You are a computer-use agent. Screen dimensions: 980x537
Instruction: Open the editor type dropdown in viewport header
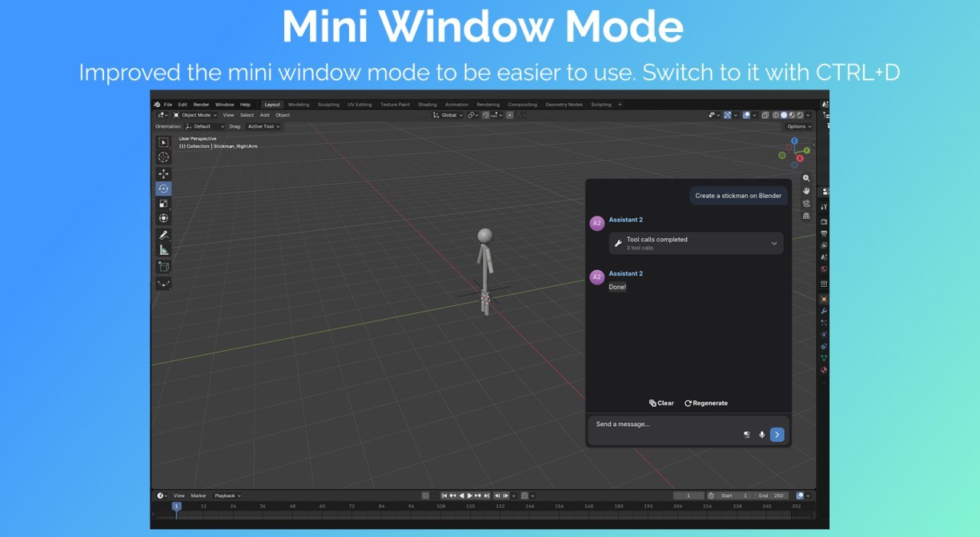point(162,116)
